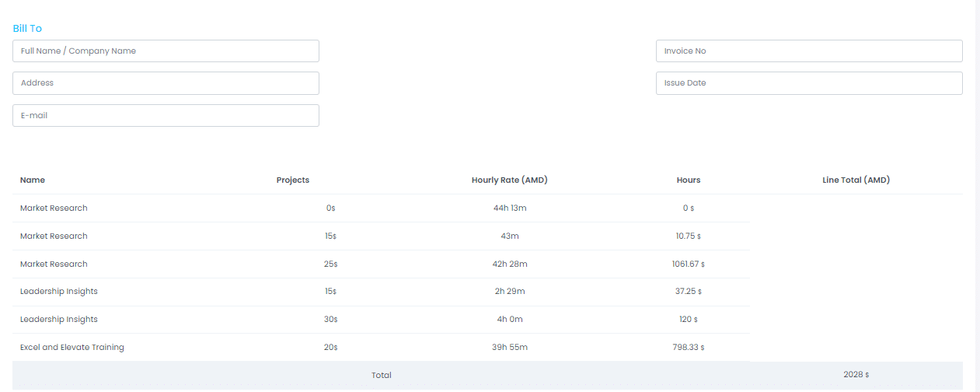Click the Issue Date field
The image size is (980, 392).
pos(809,83)
